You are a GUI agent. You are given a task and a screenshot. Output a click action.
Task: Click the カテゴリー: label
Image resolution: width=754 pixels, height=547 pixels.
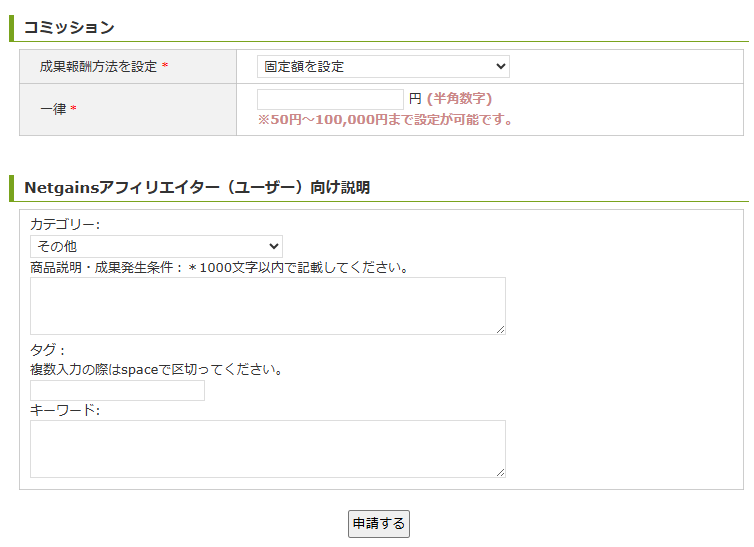click(65, 224)
